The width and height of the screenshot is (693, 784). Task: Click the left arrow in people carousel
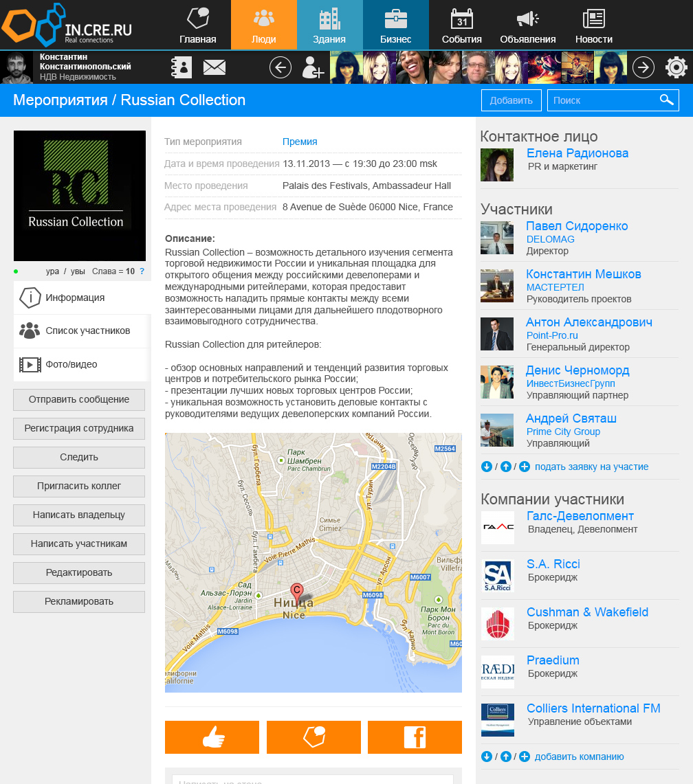280,67
